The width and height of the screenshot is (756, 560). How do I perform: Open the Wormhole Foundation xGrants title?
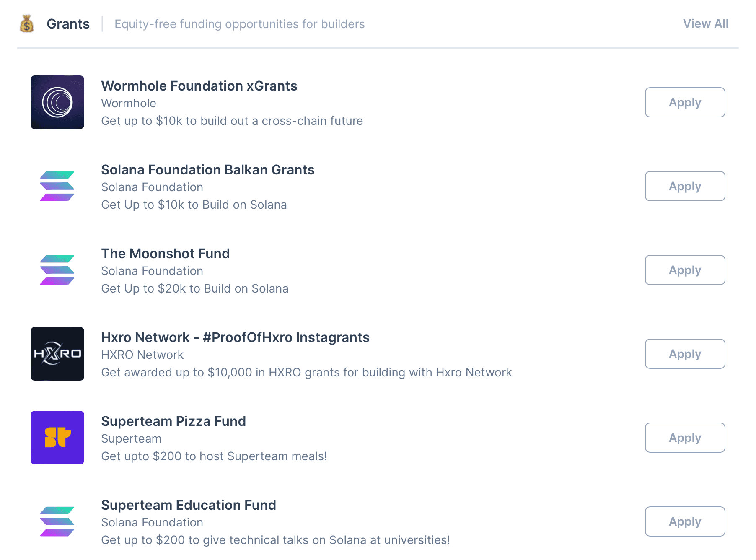pos(199,86)
